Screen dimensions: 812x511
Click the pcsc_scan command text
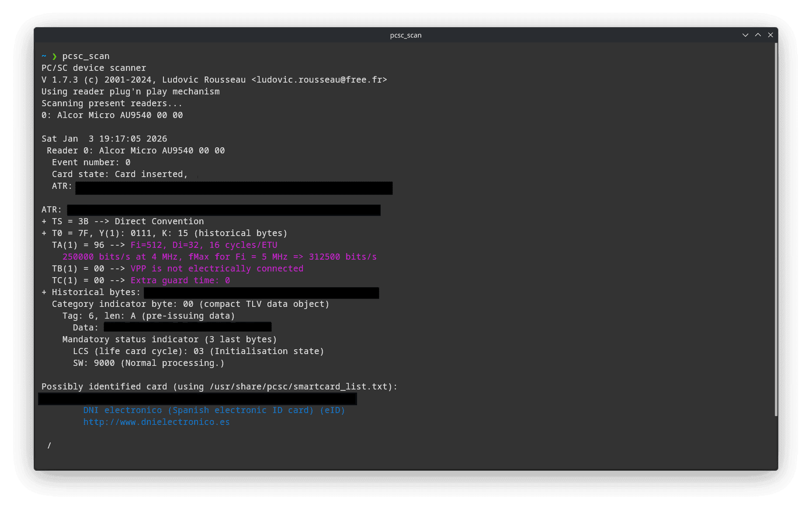[x=86, y=56]
